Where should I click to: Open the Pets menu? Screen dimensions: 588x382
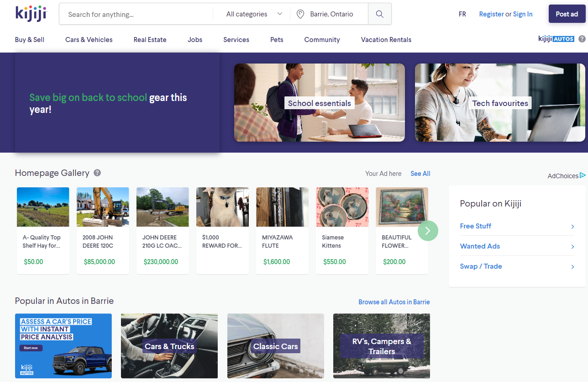click(x=277, y=40)
